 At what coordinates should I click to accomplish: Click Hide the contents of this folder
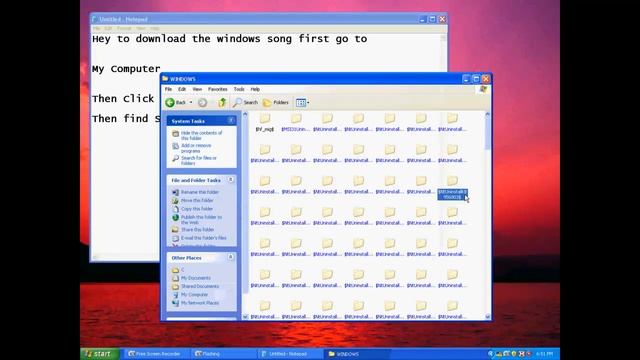[x=201, y=136]
